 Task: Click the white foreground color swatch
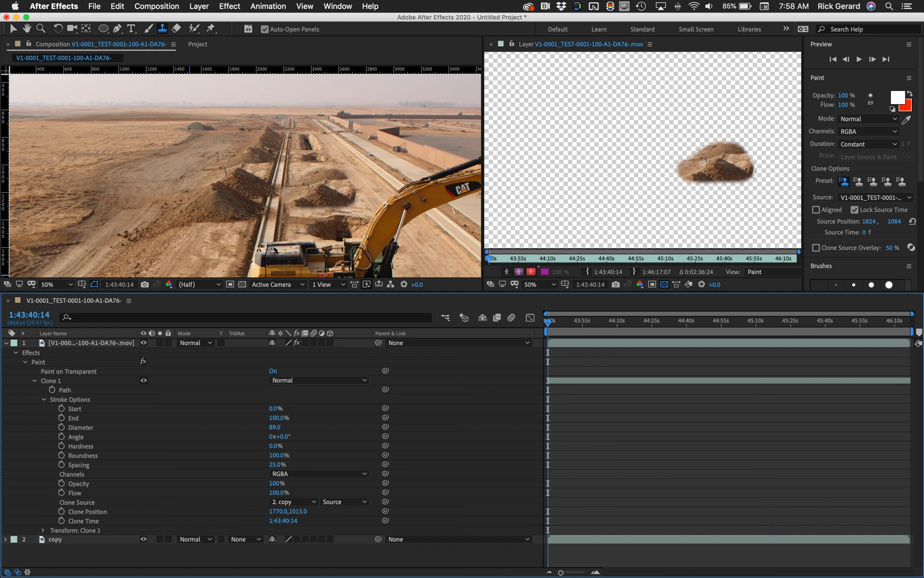tap(896, 97)
